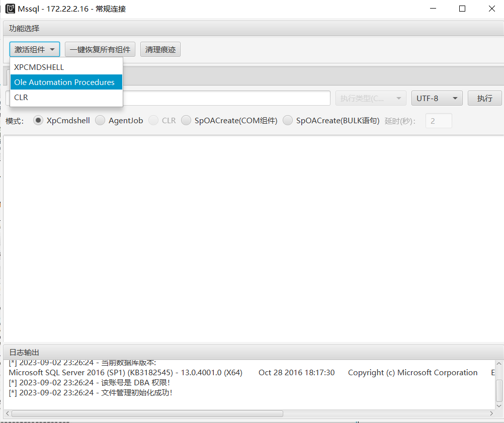Select the AgentJob mode radio button

(100, 121)
